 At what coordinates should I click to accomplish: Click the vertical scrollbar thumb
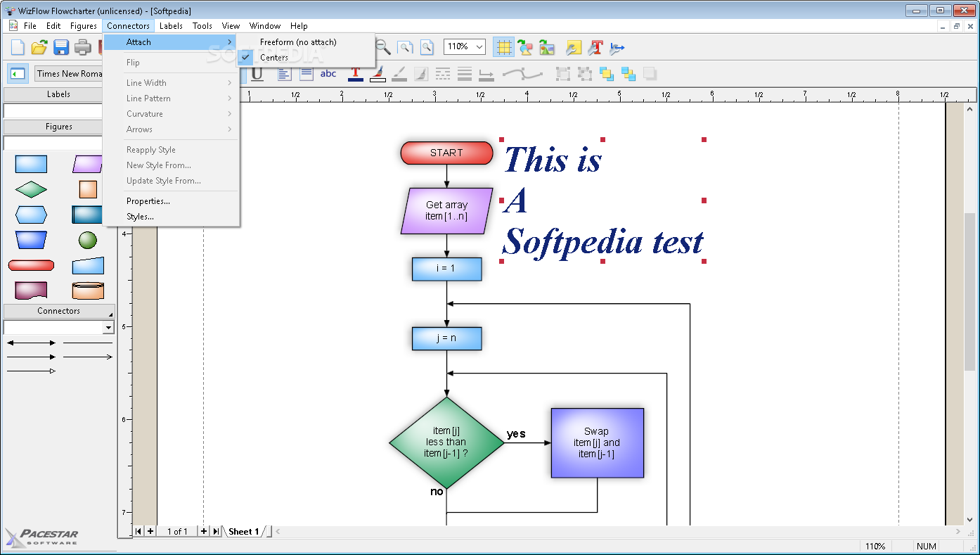(x=970, y=291)
